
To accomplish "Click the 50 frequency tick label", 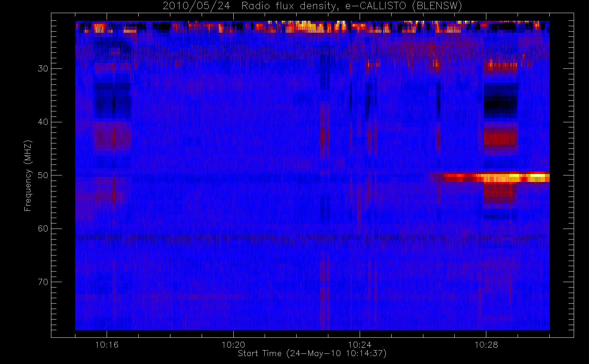I will tap(43, 175).
